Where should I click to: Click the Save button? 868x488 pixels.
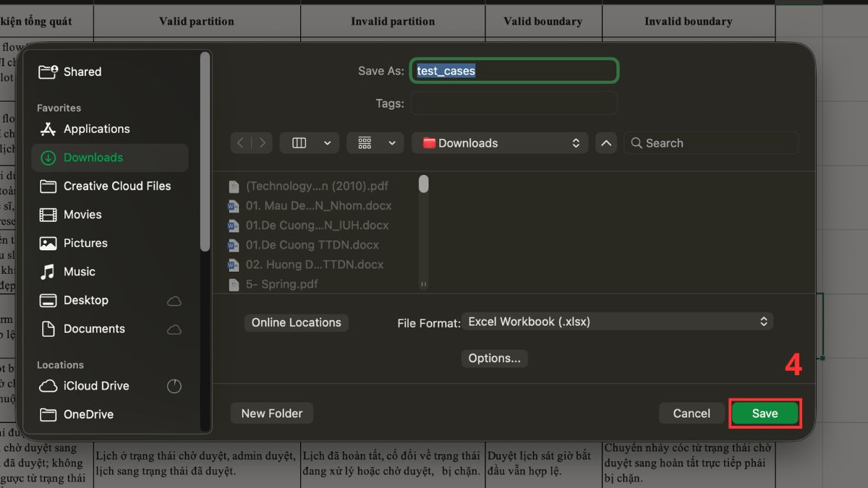tap(765, 414)
